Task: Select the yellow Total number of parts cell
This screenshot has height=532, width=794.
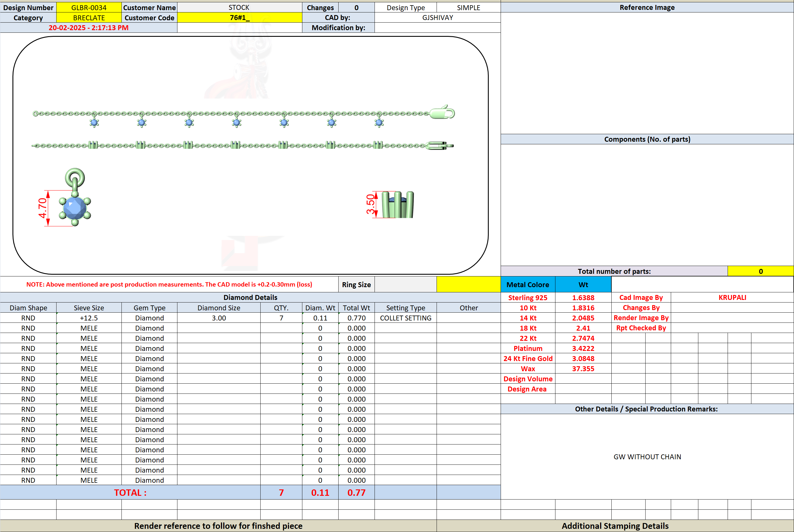Action: (x=760, y=271)
